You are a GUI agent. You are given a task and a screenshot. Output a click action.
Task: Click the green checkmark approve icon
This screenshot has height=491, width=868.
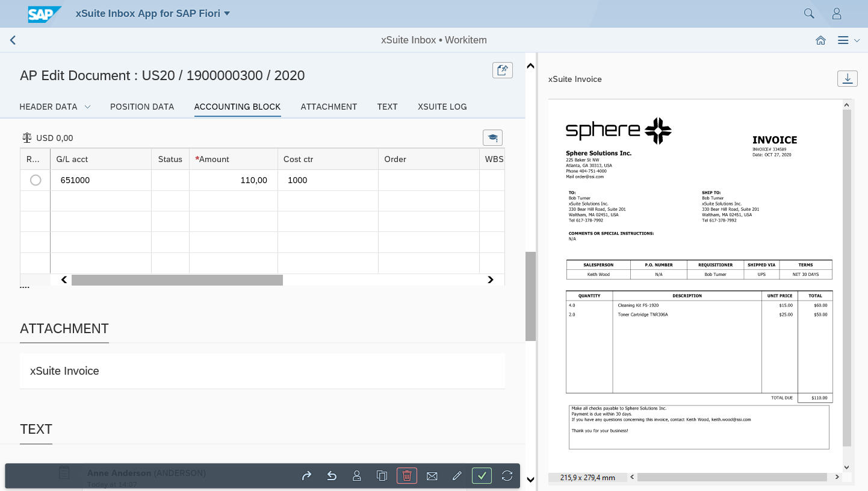(482, 476)
